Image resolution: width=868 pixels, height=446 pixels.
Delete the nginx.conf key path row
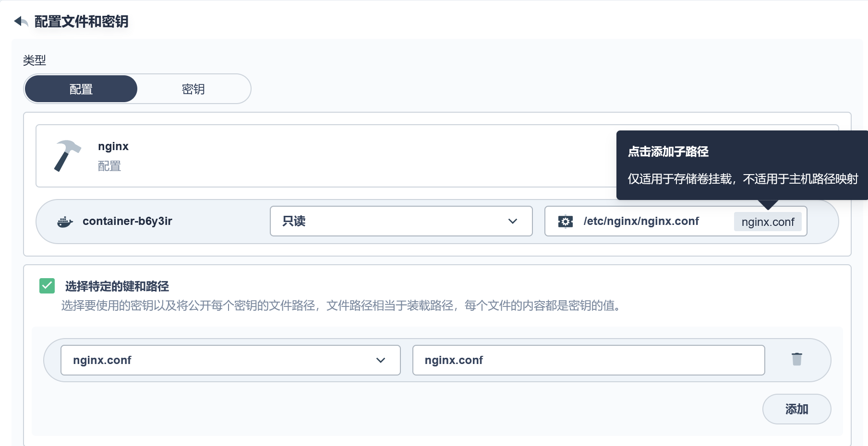coord(797,359)
